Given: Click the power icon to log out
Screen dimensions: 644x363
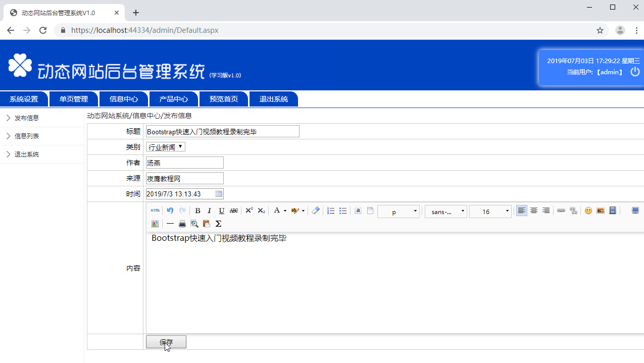Looking at the screenshot, I should pos(635,72).
